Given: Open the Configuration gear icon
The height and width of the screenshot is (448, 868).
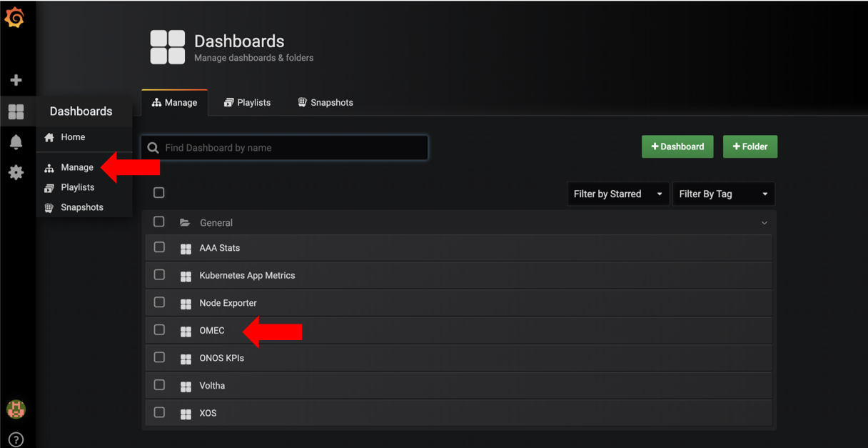Looking at the screenshot, I should (x=16, y=172).
